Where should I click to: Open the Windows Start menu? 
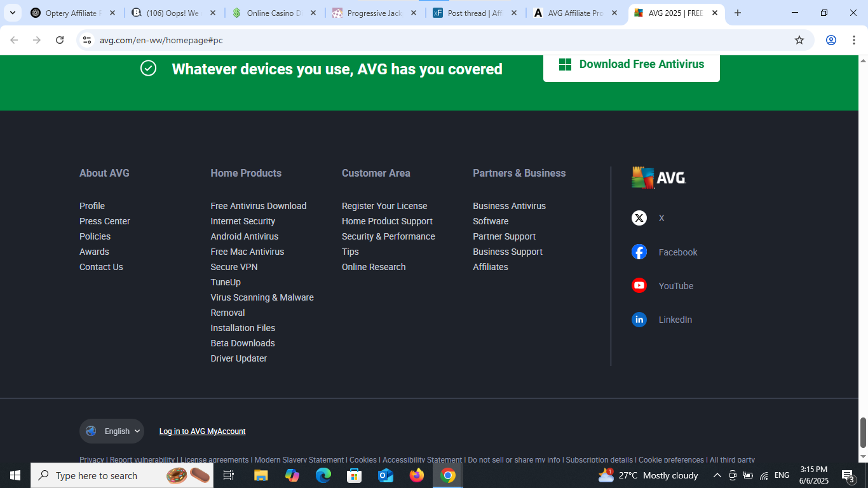15,475
